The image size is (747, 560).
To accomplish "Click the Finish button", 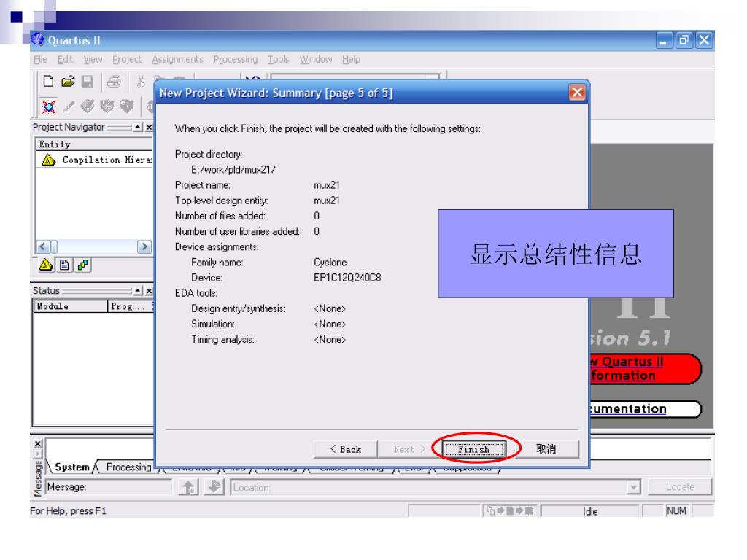I will pyautogui.click(x=473, y=449).
